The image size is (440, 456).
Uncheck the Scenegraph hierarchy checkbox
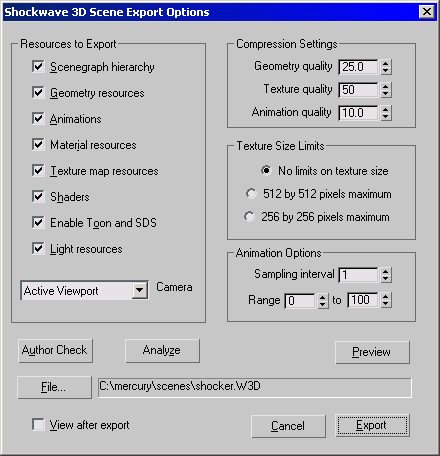click(38, 66)
